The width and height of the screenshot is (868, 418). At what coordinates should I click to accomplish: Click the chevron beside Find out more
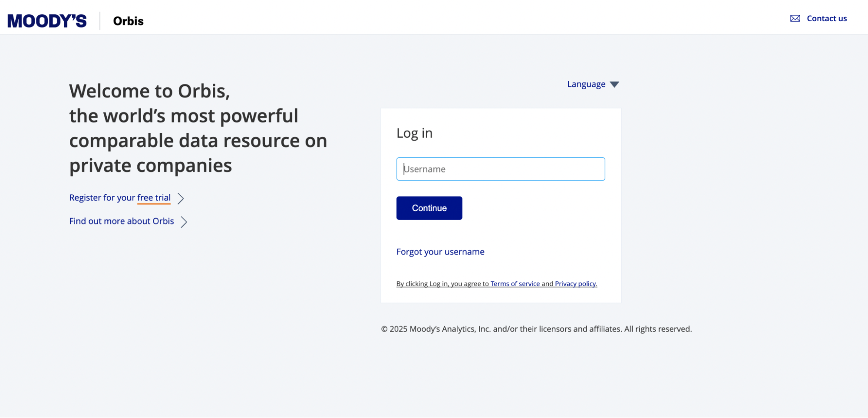[184, 222]
